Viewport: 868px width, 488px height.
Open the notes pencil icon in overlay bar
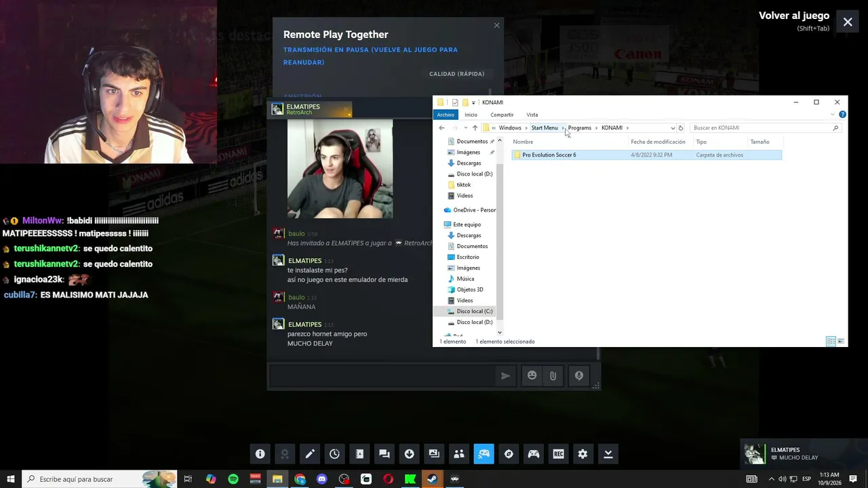pos(310,454)
